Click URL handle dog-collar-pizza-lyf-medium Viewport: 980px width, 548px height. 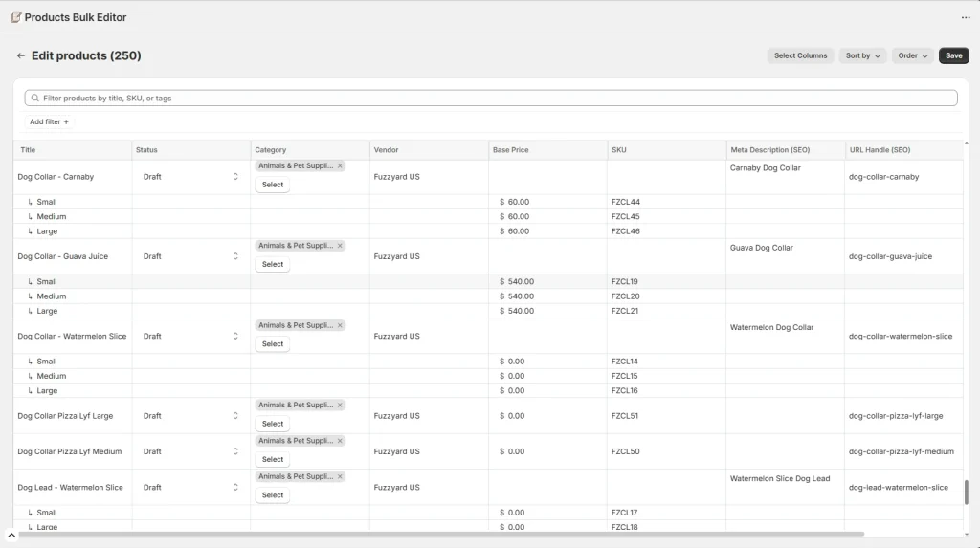coord(903,451)
